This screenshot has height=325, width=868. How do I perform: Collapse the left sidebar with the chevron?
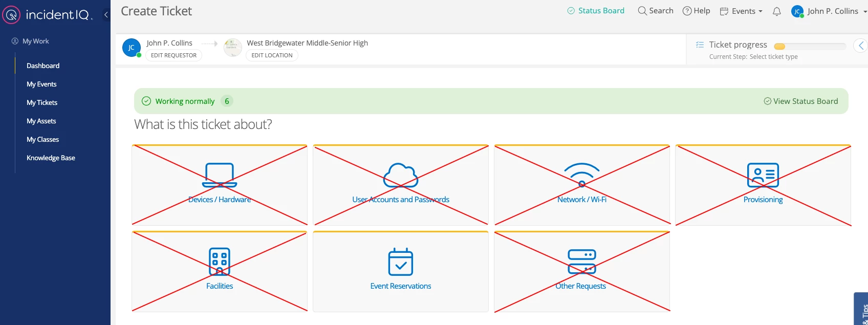tap(106, 15)
